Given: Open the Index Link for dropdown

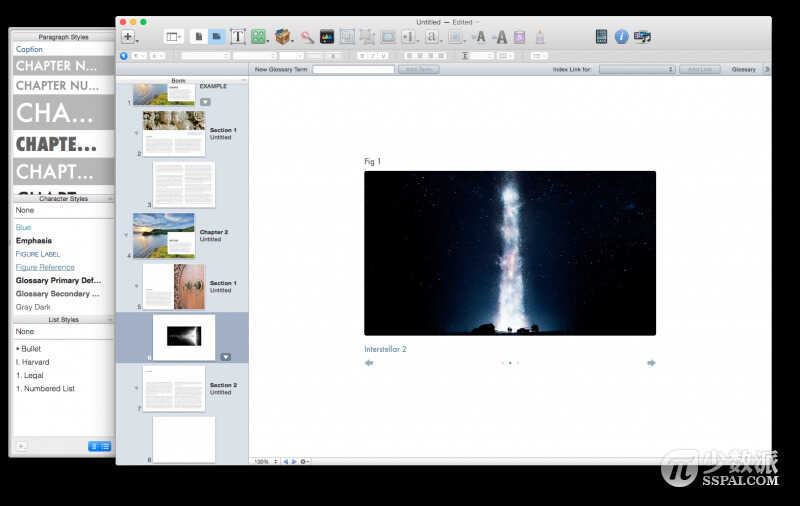Looking at the screenshot, I should click(637, 69).
